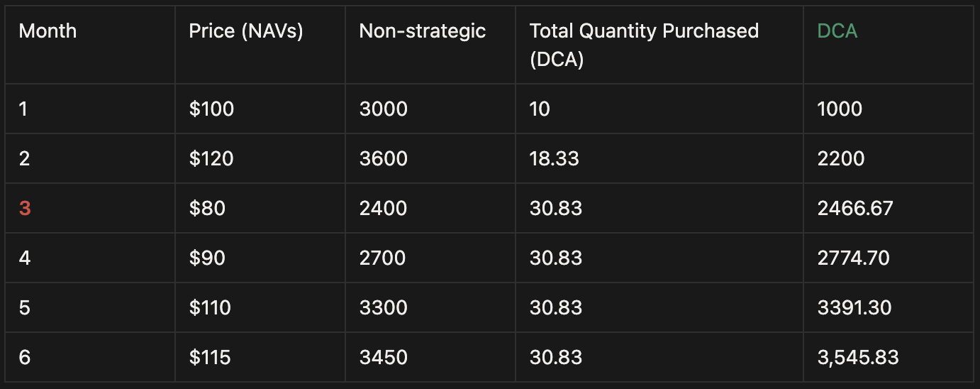Click the 1000 DCA value cell
This screenshot has width=980, height=389.
coord(840,109)
